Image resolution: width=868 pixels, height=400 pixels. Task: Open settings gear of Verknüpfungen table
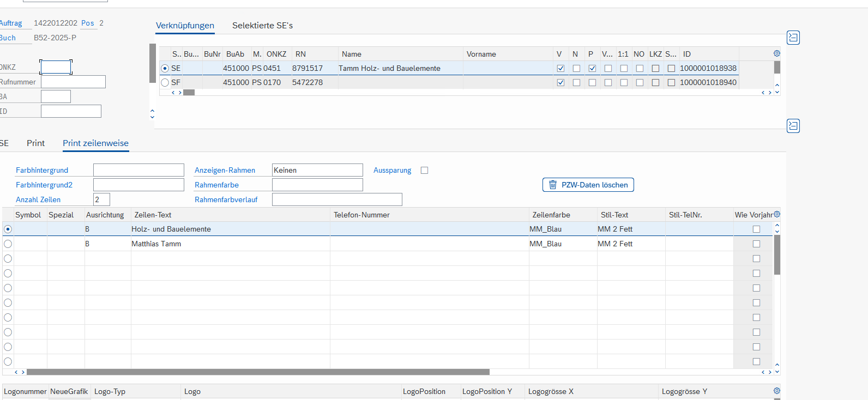(777, 53)
